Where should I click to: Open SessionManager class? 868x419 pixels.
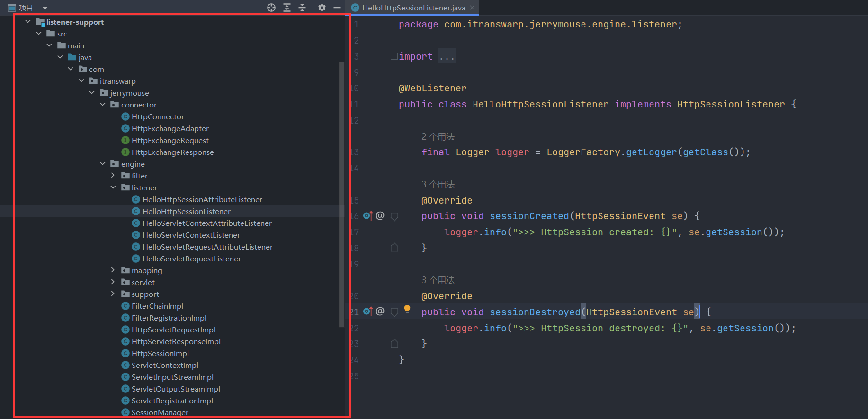coord(160,412)
